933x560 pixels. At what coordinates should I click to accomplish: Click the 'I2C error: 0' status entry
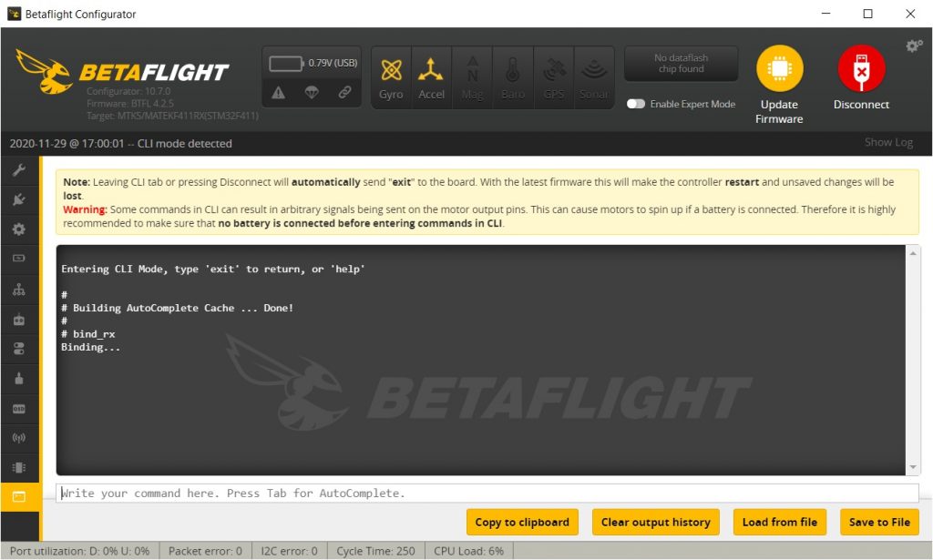[x=289, y=551]
